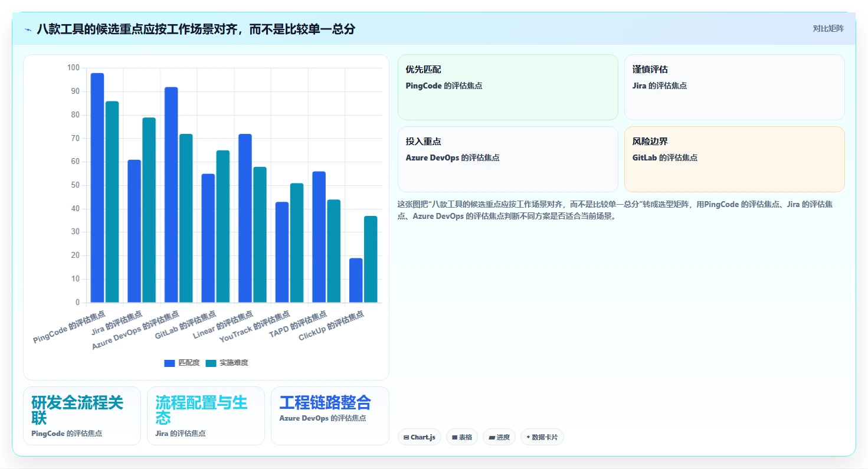Click Jira's teal 实施难度 bar
This screenshot has width=868, height=469.
click(x=149, y=210)
